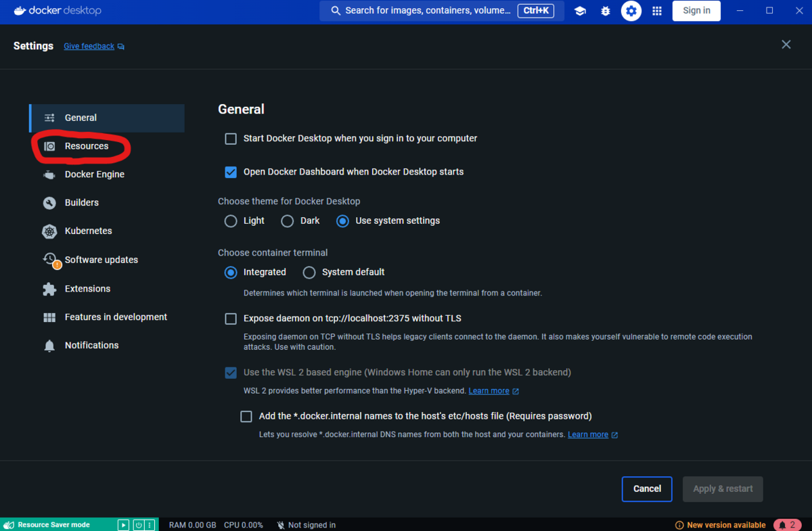
Task: Click the Extensions puzzle piece icon
Action: 49,289
